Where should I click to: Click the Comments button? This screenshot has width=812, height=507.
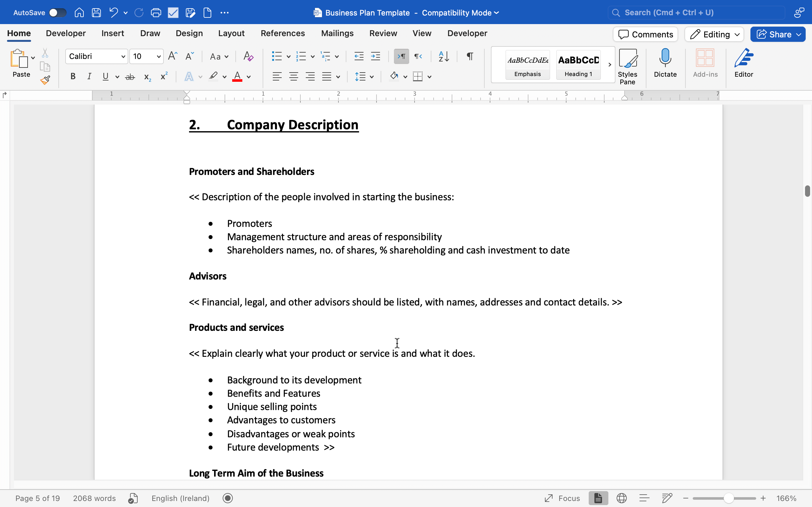645,34
